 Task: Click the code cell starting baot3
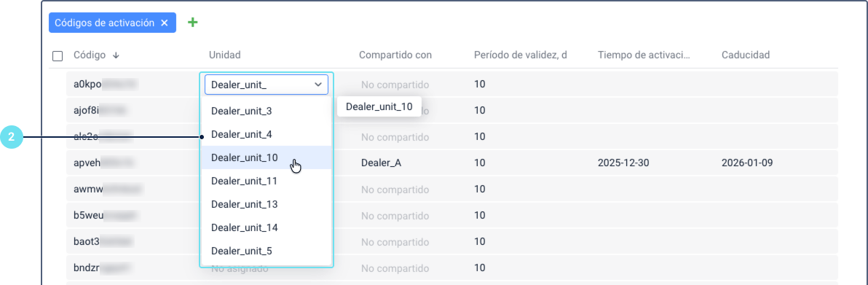click(x=103, y=242)
